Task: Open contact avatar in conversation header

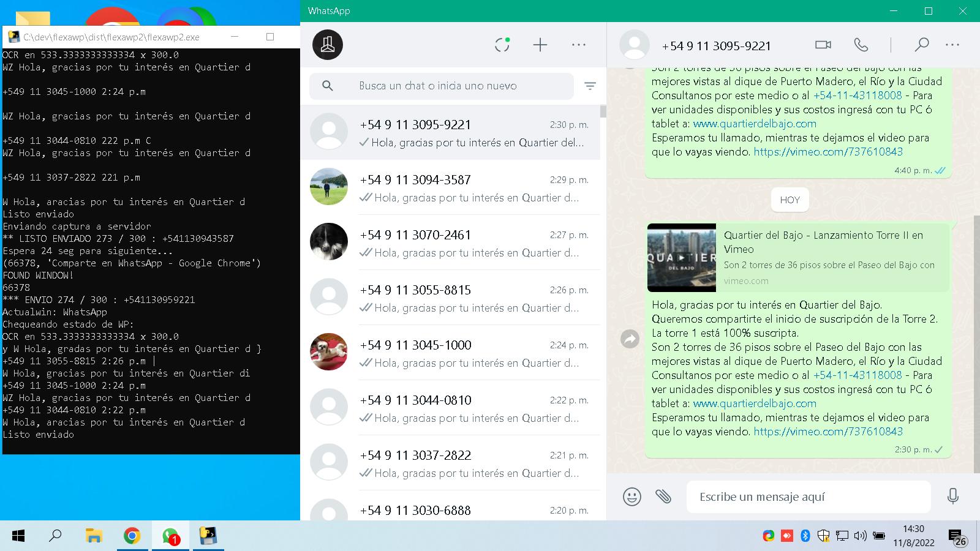Action: point(635,45)
